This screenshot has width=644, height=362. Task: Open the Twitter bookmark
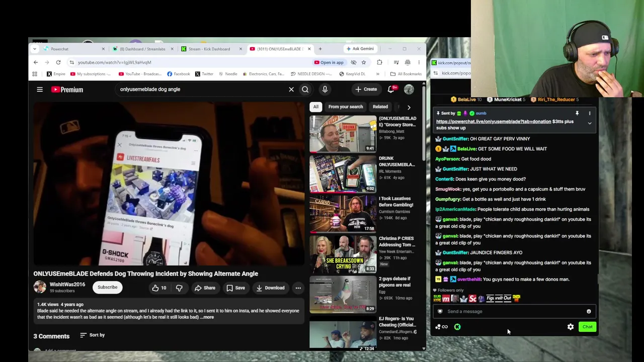[x=204, y=74]
